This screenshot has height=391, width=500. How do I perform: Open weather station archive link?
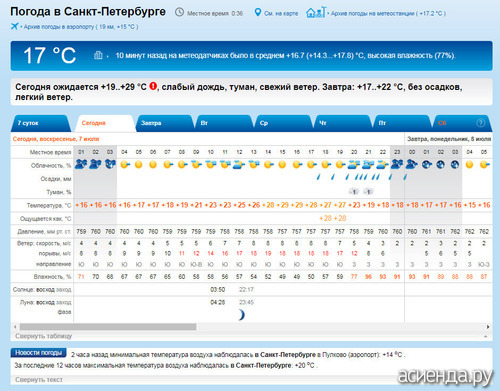click(x=388, y=14)
